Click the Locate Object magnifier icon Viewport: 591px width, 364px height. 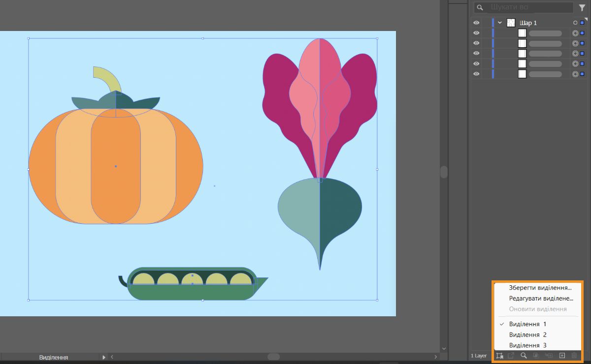pyautogui.click(x=524, y=356)
